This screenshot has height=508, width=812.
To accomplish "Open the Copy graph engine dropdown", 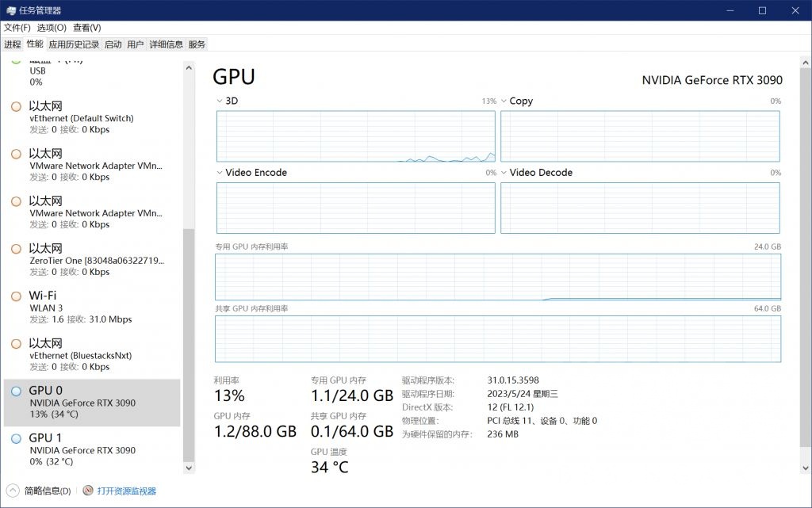I will (504, 101).
